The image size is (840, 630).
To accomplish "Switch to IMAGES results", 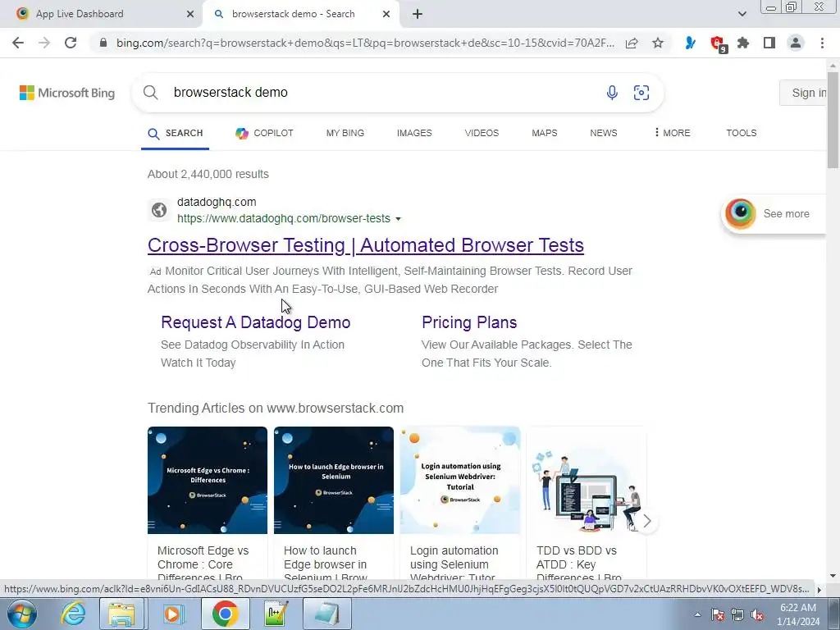I will (414, 133).
